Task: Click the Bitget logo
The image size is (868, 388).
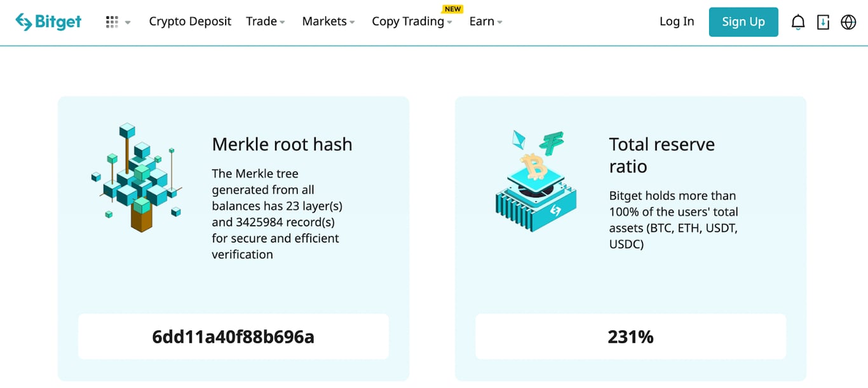Action: click(x=48, y=21)
